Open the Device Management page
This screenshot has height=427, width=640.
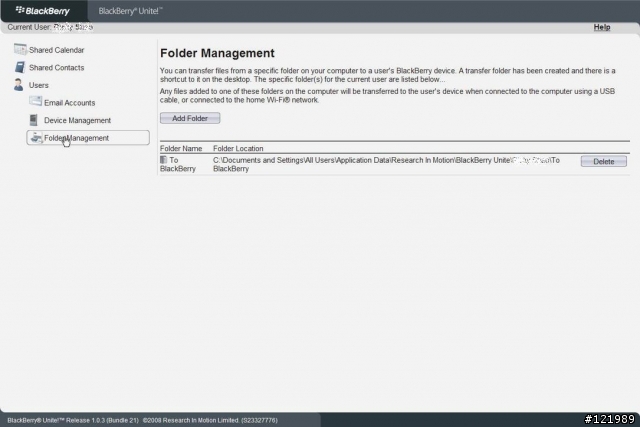(x=78, y=120)
